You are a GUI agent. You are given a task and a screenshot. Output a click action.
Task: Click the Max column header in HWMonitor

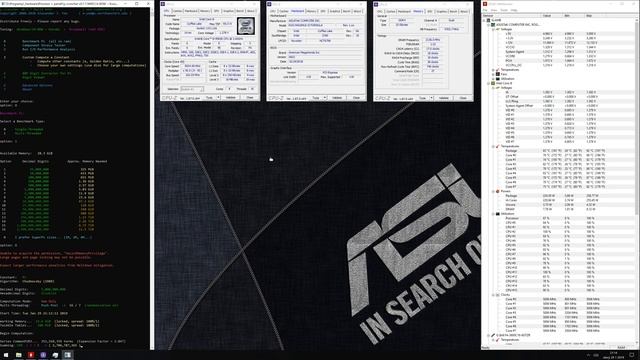click(609, 16)
